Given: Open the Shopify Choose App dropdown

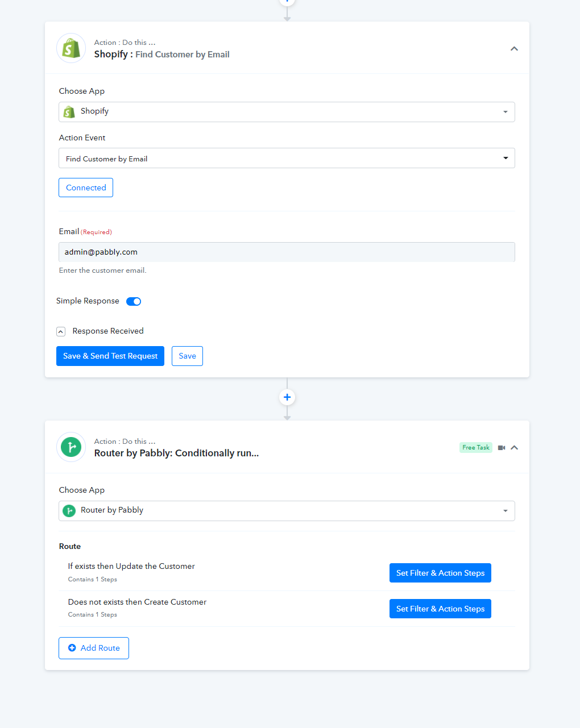Looking at the screenshot, I should [287, 112].
